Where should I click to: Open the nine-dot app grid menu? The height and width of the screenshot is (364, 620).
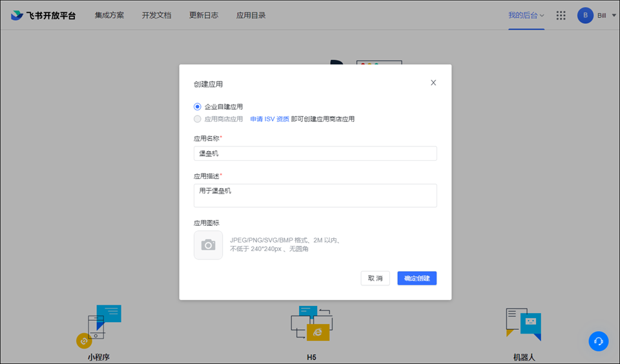click(x=561, y=15)
